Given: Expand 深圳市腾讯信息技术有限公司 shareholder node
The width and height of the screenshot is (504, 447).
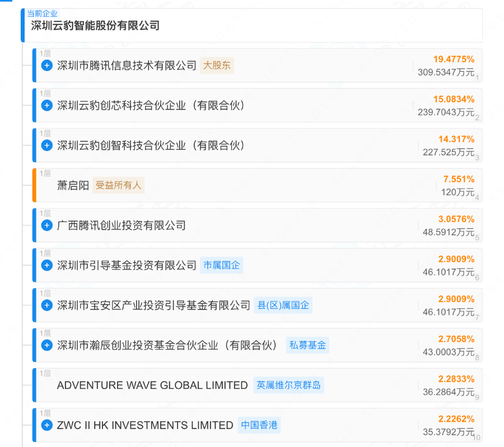Looking at the screenshot, I should (47, 65).
